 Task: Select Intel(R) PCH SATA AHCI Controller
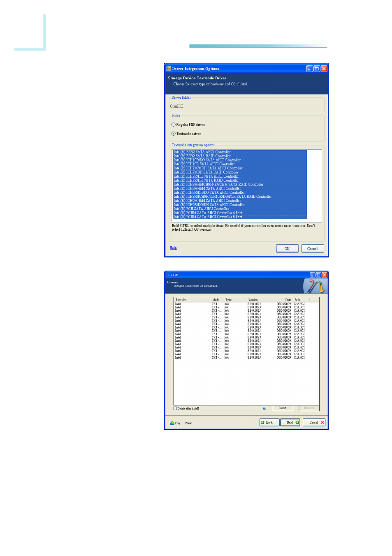click(240, 209)
